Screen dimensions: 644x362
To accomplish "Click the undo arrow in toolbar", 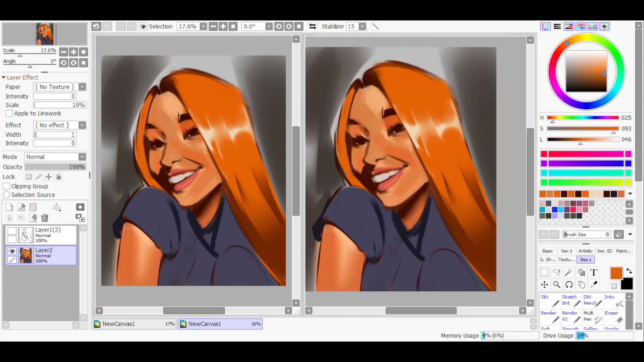I will (96, 26).
